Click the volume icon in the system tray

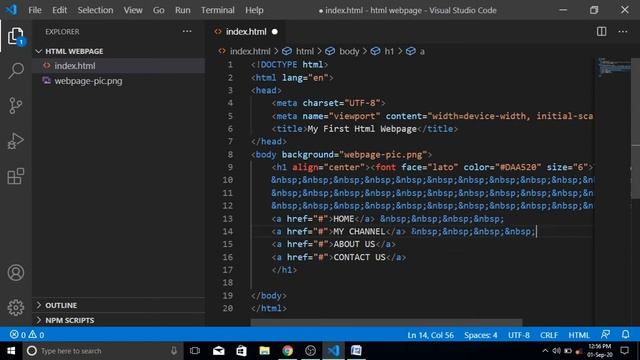556,351
